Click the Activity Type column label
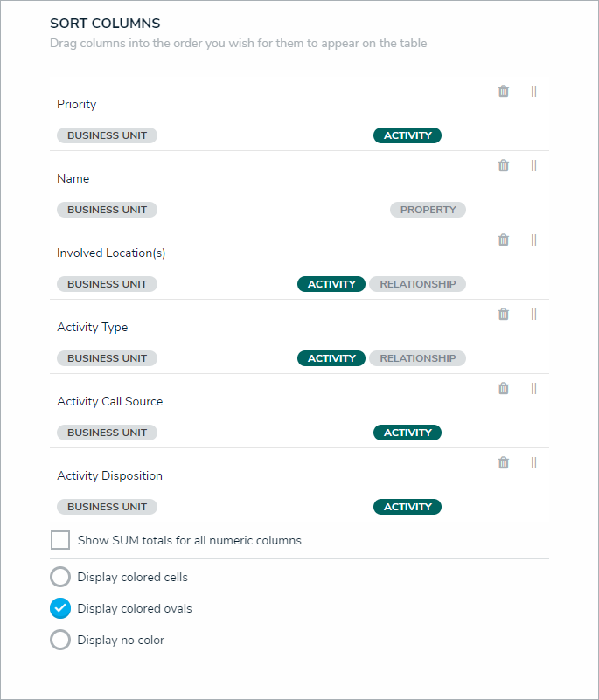Screen dimensions: 599x700 (x=92, y=327)
